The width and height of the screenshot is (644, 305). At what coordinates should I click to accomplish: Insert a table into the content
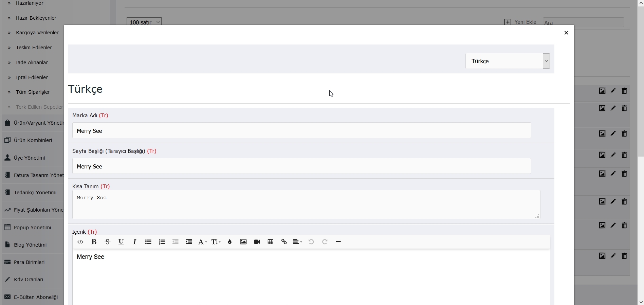click(271, 242)
